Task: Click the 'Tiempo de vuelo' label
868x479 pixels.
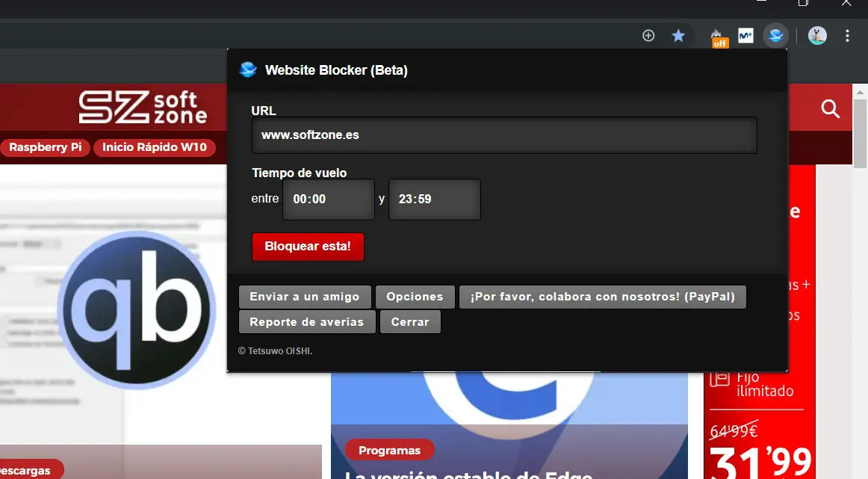Action: pos(300,173)
